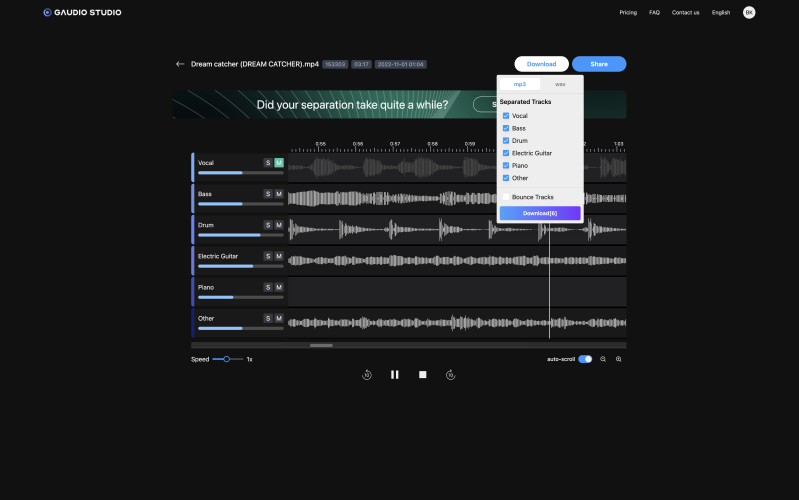Viewport: 799px width, 500px height.
Task: Open the Pricing page
Action: pyautogui.click(x=628, y=12)
